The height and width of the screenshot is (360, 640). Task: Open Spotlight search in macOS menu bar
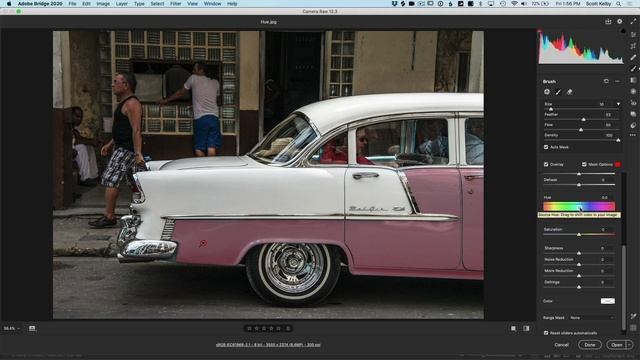click(619, 4)
